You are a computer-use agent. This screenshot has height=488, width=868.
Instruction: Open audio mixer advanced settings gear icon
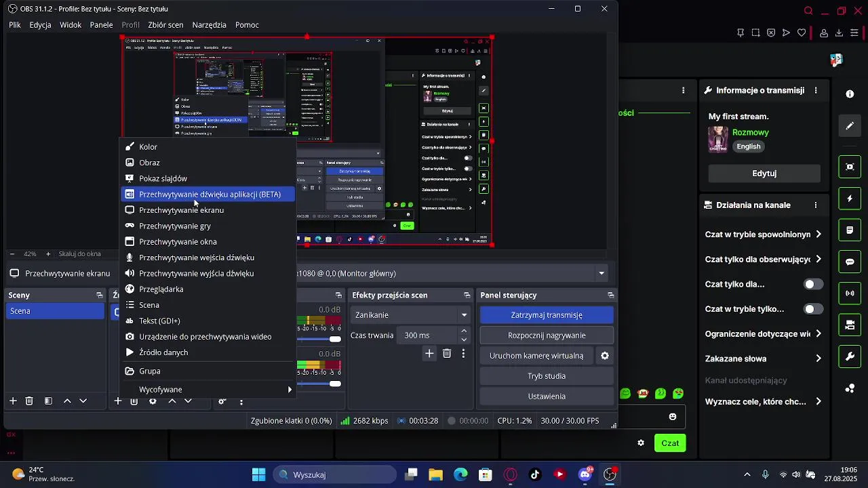tap(222, 401)
